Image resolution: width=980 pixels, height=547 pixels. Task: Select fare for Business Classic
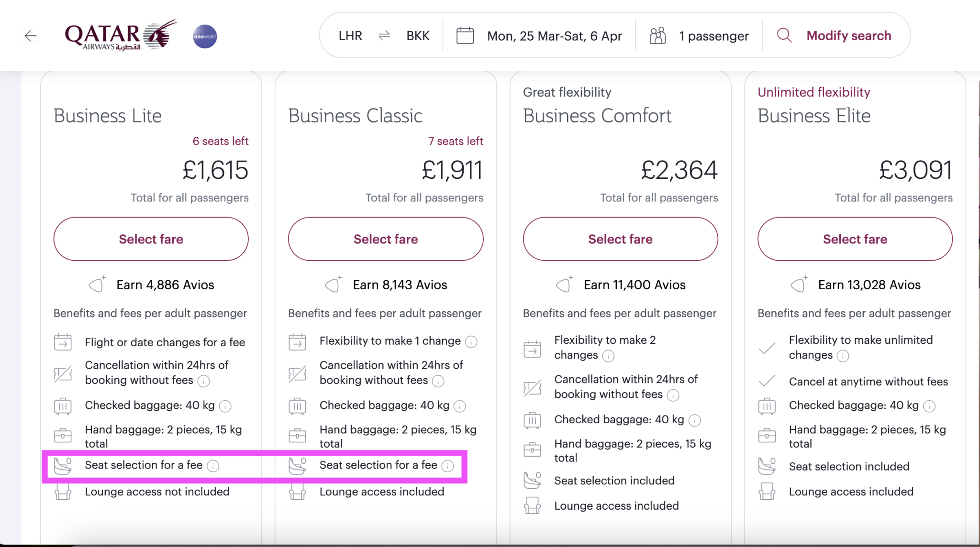coord(386,239)
